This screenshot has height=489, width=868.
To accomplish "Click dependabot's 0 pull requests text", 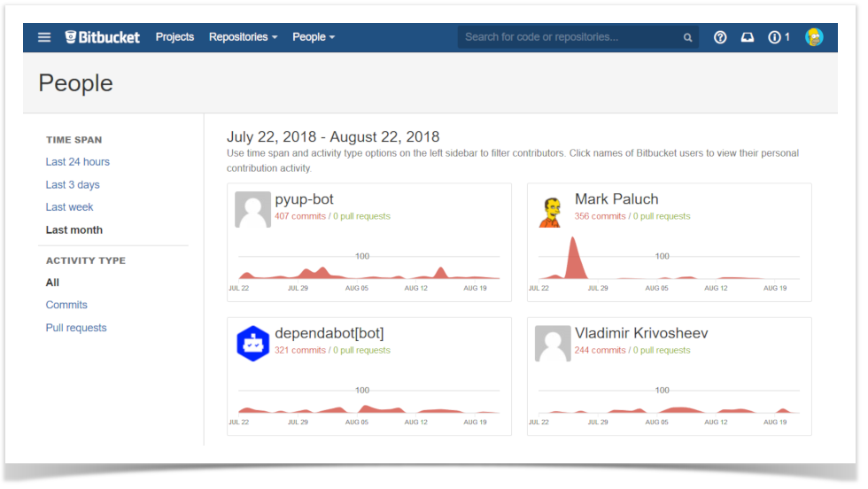I will pyautogui.click(x=361, y=351).
